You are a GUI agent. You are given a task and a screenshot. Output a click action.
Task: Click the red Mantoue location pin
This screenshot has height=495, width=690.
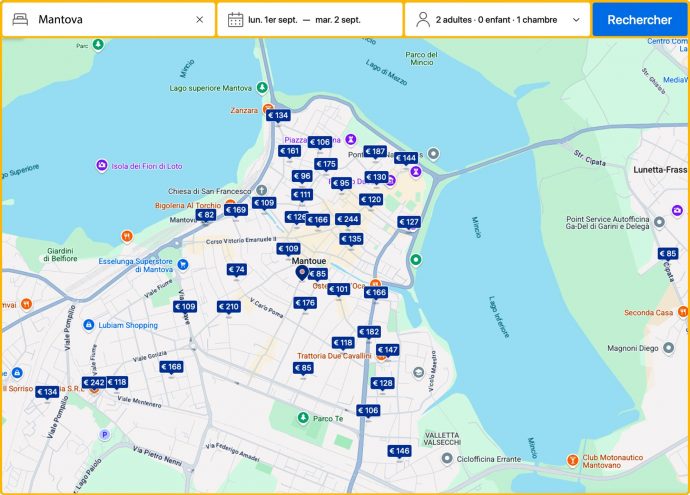[302, 272]
